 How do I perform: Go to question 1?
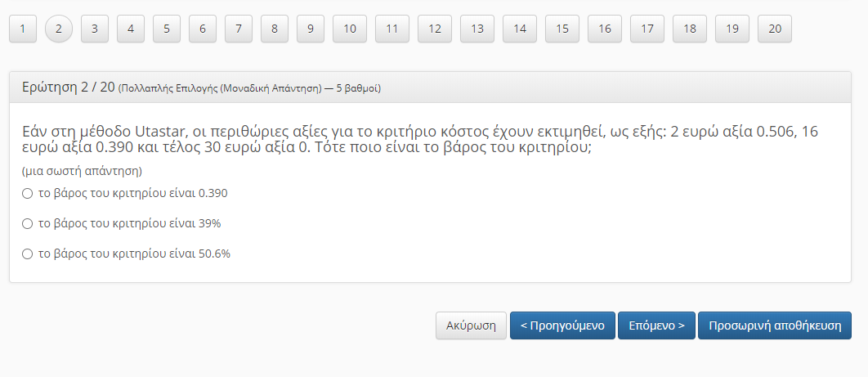23,29
